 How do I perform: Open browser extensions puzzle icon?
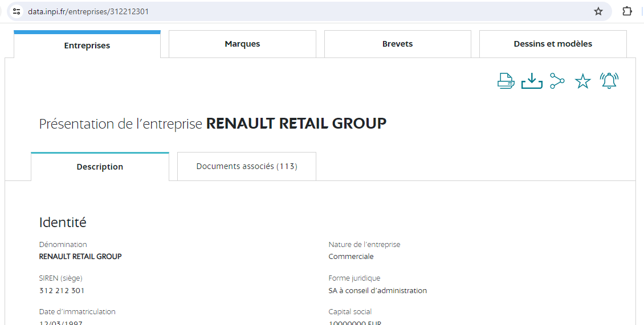(x=627, y=11)
